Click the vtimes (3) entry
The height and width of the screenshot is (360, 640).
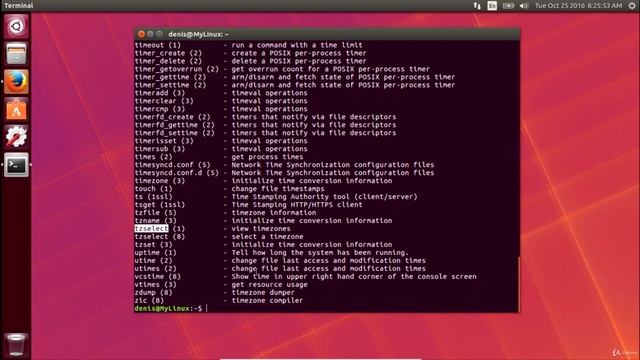pyautogui.click(x=156, y=284)
